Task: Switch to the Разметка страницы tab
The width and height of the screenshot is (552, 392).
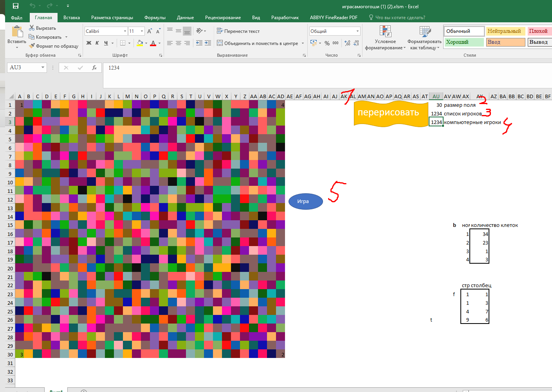Action: pos(112,18)
